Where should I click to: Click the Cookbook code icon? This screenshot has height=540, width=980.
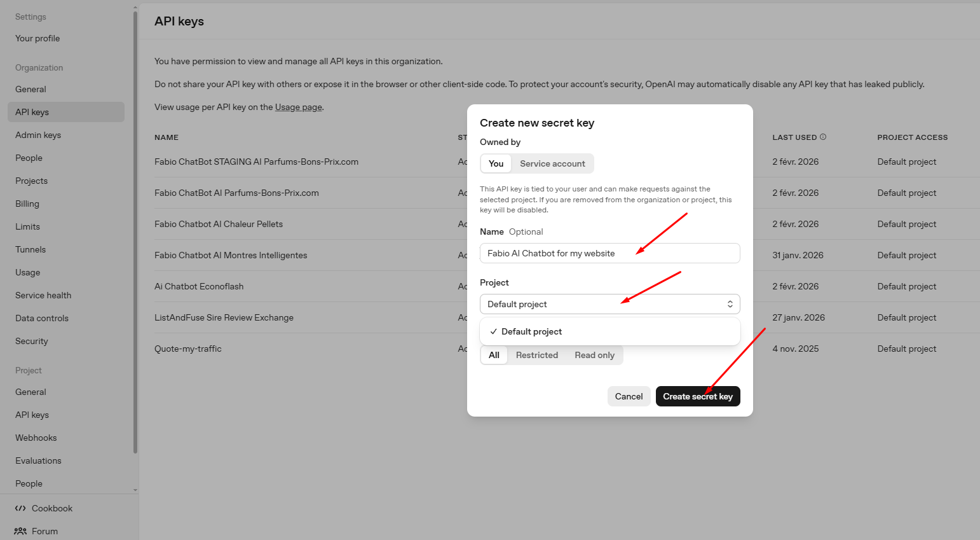tap(20, 508)
